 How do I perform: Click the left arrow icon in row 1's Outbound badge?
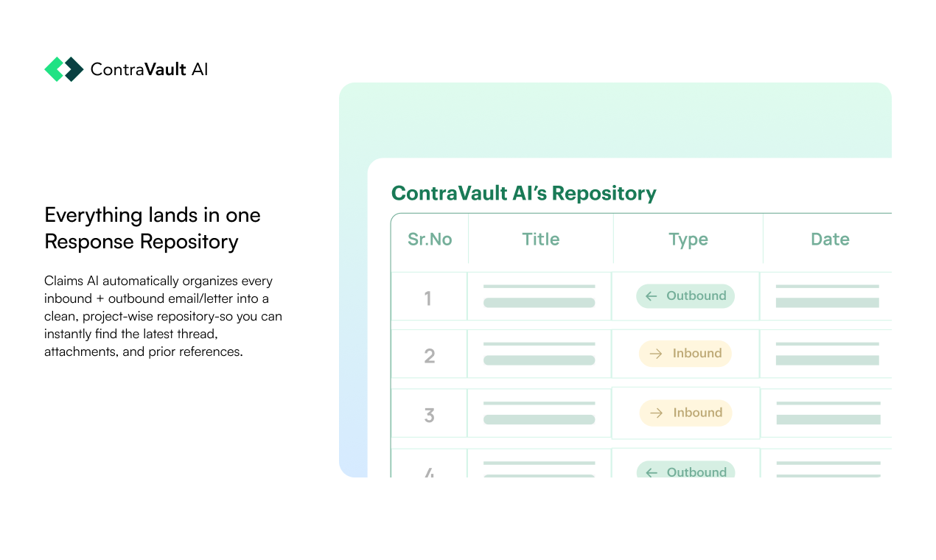pos(651,296)
